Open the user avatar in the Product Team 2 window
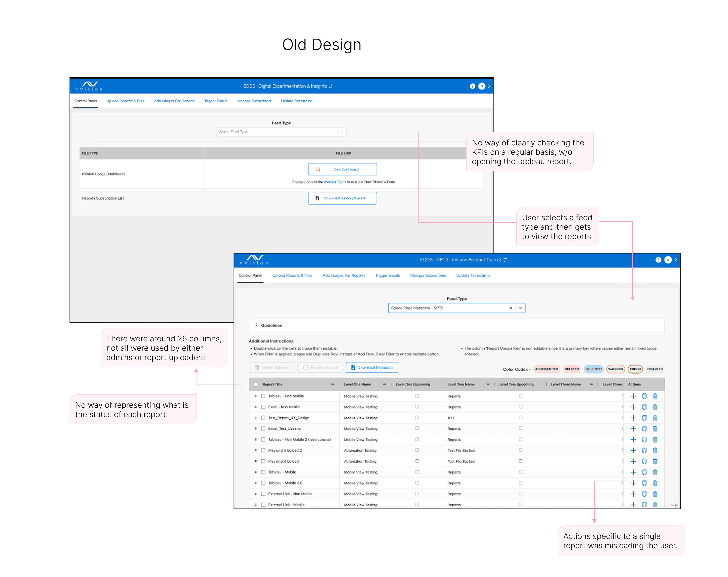The width and height of the screenshot is (728, 577). click(668, 260)
